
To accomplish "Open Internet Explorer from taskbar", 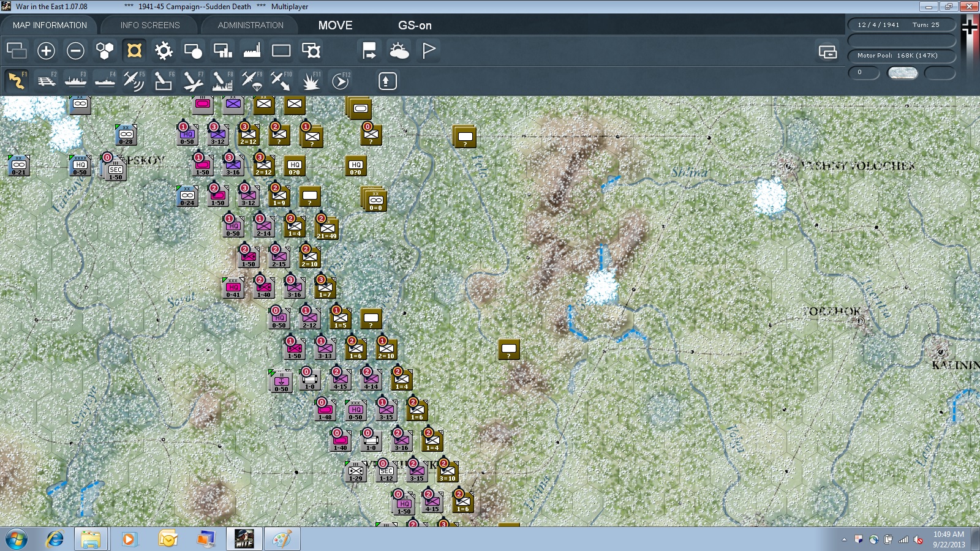I will click(x=55, y=539).
